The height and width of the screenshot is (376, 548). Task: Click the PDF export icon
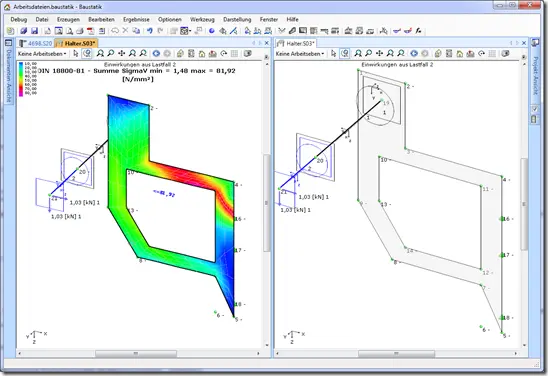[x=91, y=31]
